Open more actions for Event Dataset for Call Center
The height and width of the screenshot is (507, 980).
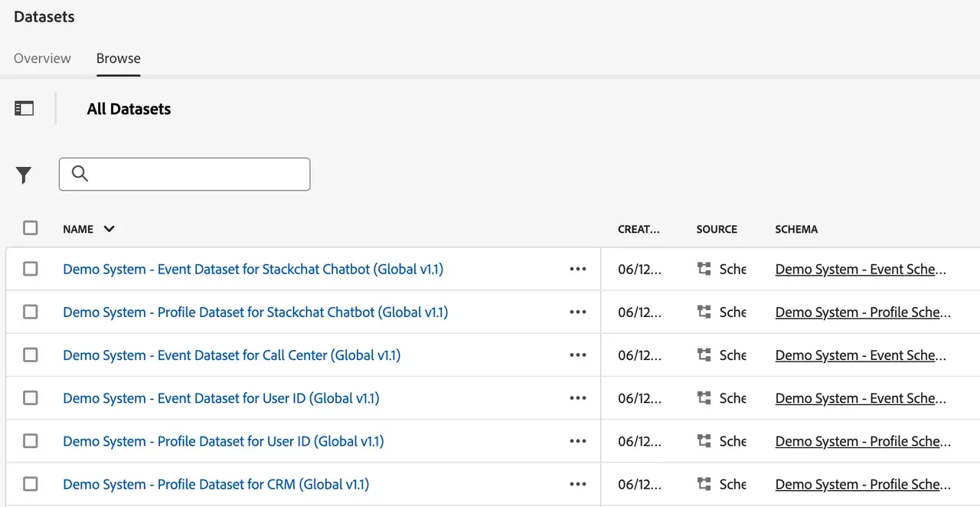point(578,355)
